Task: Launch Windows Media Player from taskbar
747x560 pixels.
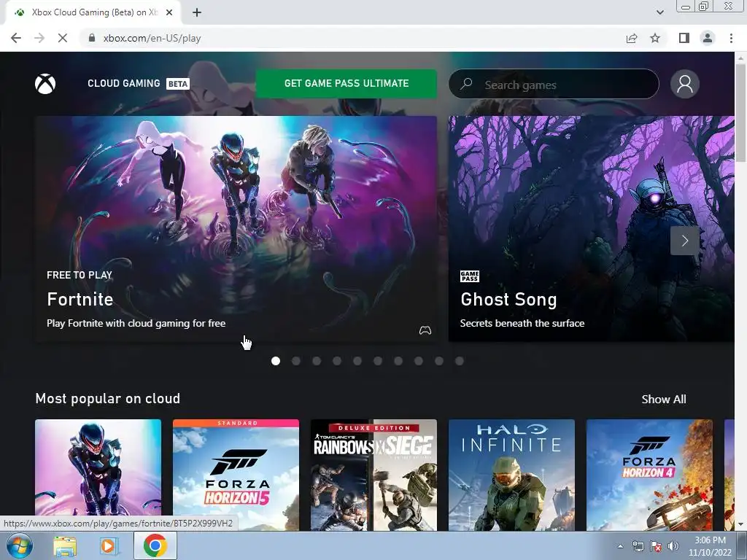Action: [x=109, y=546]
